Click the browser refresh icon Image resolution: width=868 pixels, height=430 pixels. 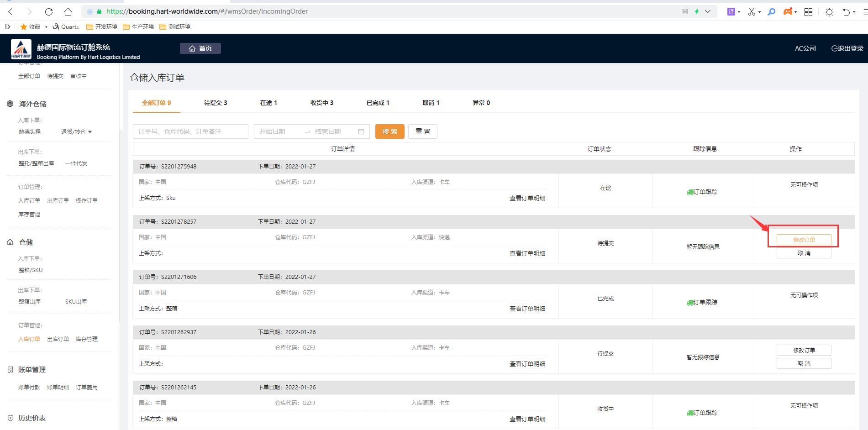pyautogui.click(x=49, y=12)
